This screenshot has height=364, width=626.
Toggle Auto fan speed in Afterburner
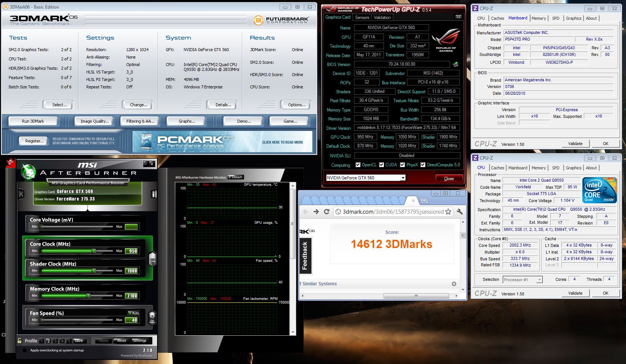[x=134, y=313]
